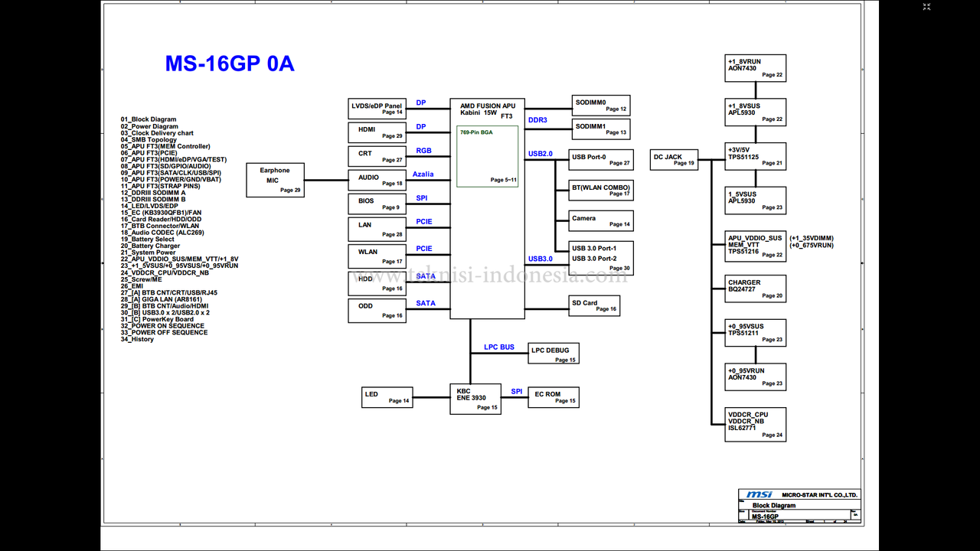Select '28_[A] GIGA LAN (AR8161)' entry

(x=161, y=299)
